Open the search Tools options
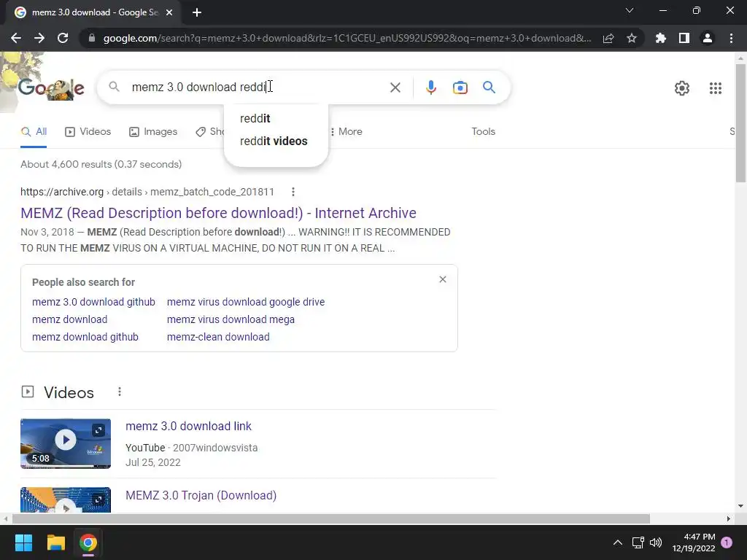Viewport: 747px width, 560px height. (483, 131)
